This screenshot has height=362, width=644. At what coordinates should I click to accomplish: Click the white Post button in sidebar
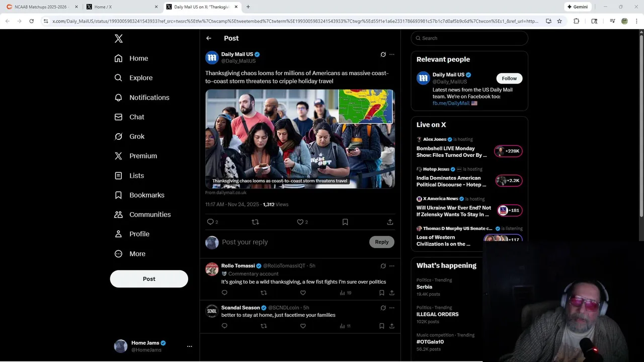[149, 279]
